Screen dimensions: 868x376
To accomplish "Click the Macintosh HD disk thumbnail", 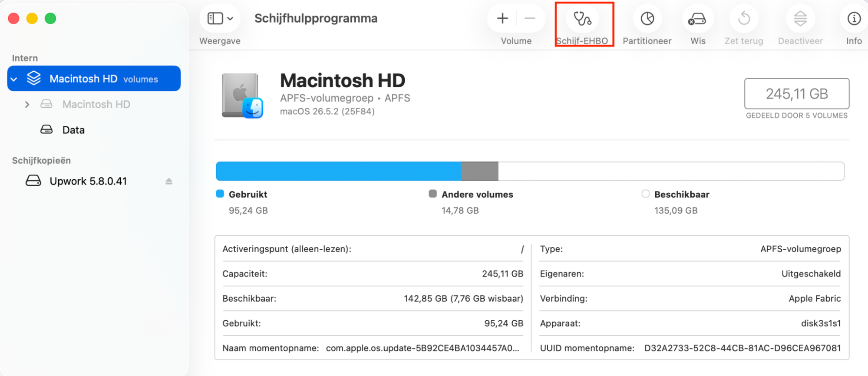I will click(x=242, y=96).
